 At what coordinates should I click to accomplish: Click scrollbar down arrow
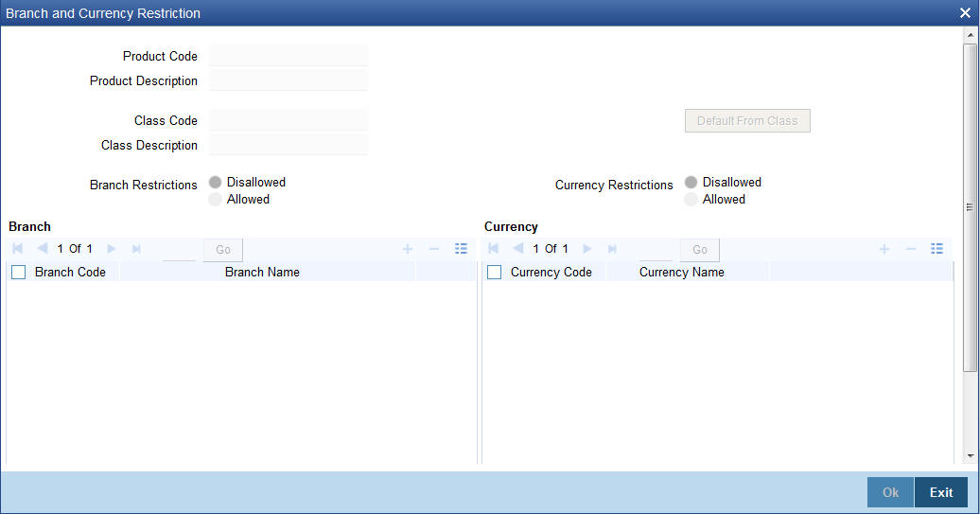970,456
